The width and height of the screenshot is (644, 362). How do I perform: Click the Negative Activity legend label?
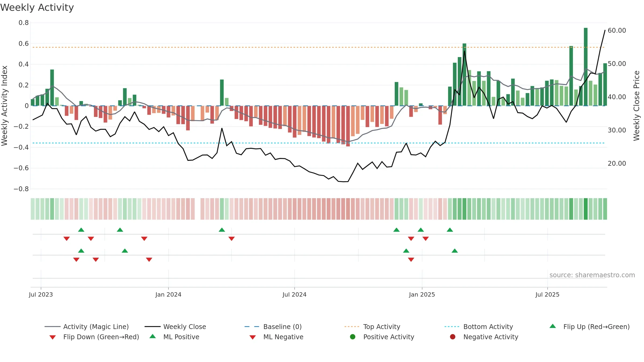click(491, 337)
